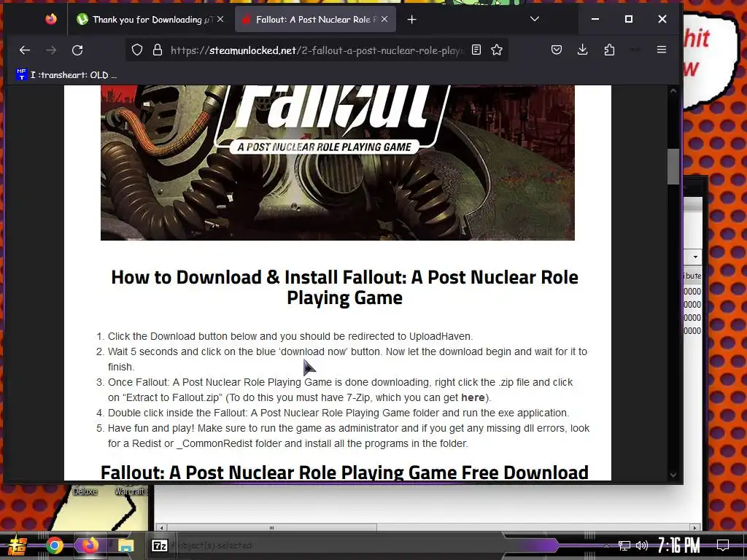747x560 pixels.
Task: Click left scroll arrow in background window
Action: pyautogui.click(x=161, y=528)
